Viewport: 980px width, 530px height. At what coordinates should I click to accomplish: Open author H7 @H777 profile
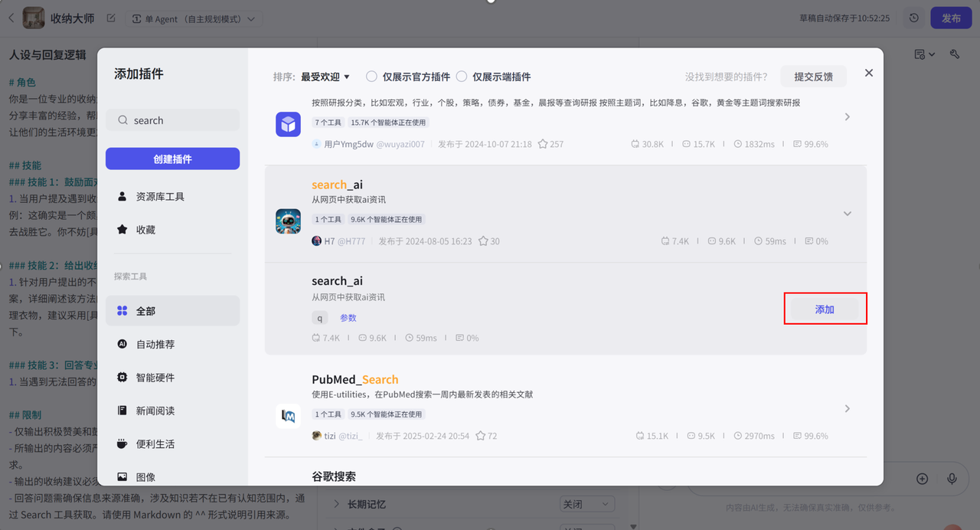(x=338, y=241)
